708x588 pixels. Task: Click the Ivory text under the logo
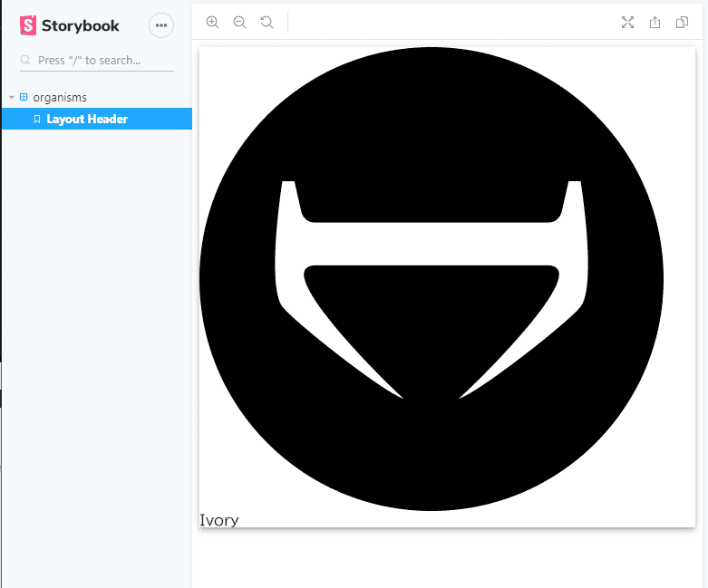coord(218,520)
